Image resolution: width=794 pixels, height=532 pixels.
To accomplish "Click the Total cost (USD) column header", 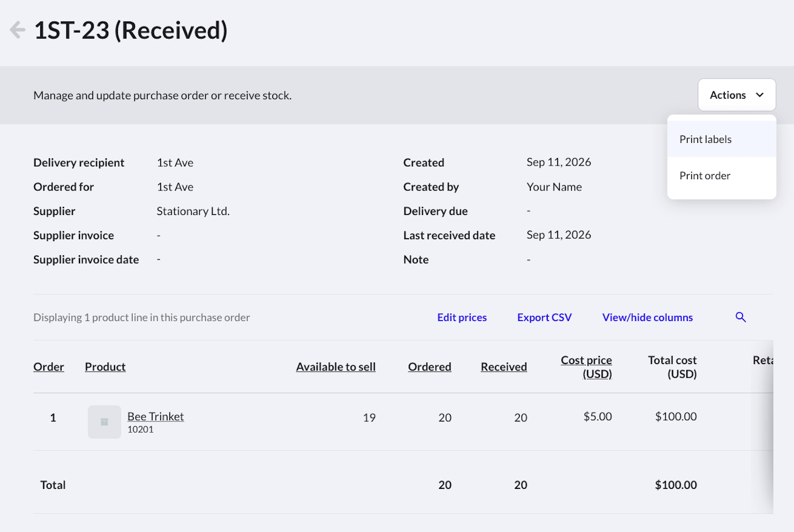I will coord(673,367).
